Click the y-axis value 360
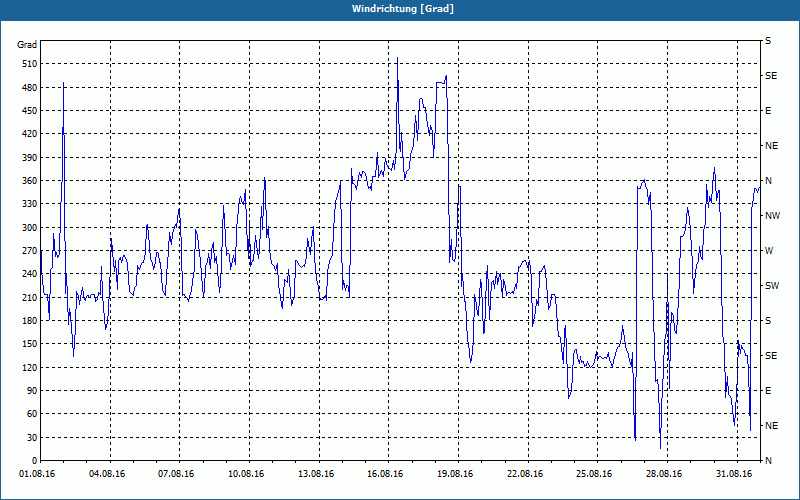This screenshot has height=500, width=800. [30, 181]
